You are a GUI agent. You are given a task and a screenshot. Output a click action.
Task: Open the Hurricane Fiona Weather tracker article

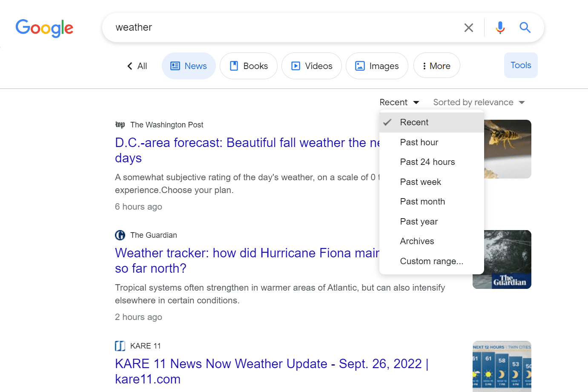(x=247, y=261)
